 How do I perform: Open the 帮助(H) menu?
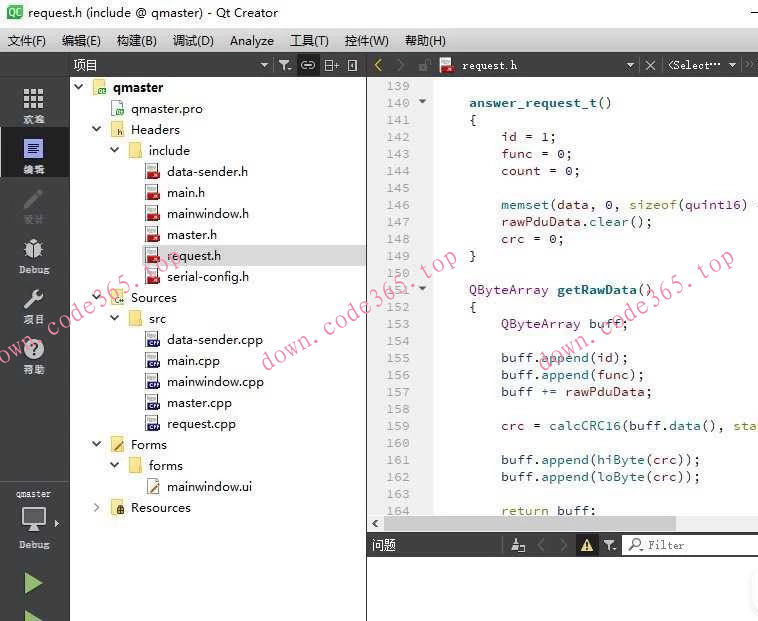coord(425,41)
